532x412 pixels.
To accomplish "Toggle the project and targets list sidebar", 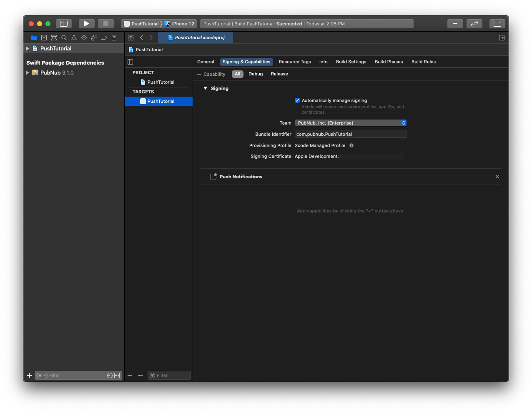I will pos(130,62).
